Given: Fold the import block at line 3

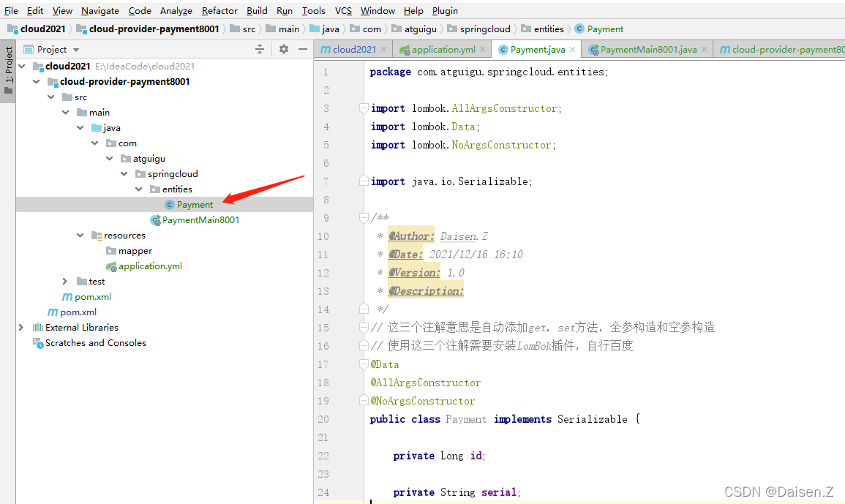Looking at the screenshot, I should tap(364, 109).
